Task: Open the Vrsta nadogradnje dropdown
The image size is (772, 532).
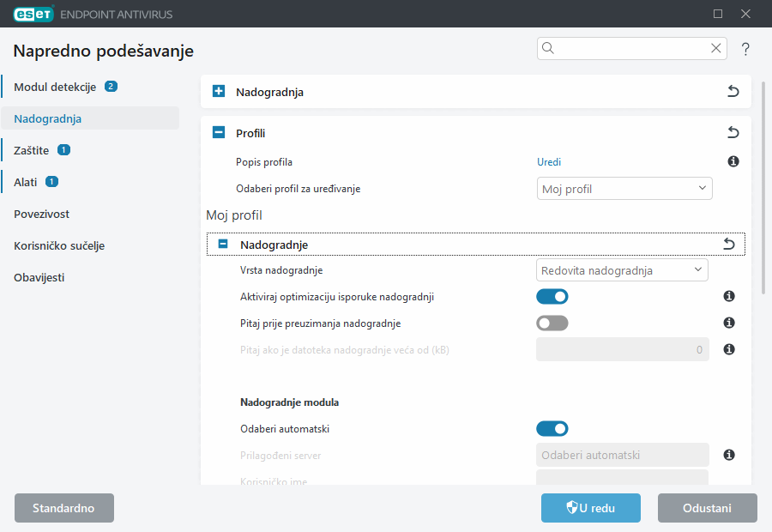Action: (622, 269)
